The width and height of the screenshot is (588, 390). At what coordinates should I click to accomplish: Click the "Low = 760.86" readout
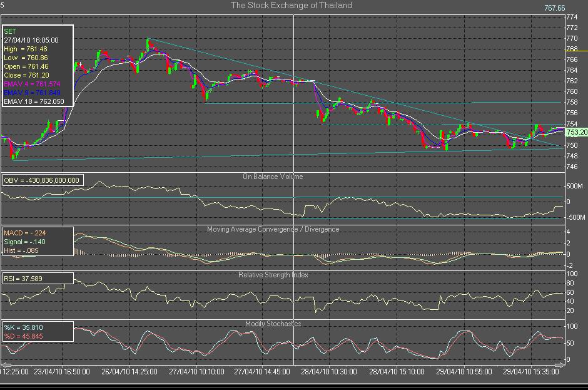pyautogui.click(x=26, y=58)
